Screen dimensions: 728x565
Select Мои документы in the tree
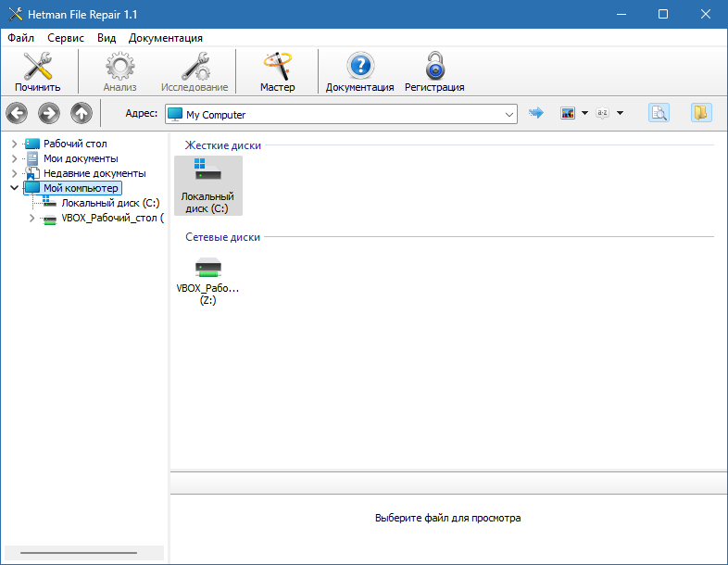click(81, 158)
